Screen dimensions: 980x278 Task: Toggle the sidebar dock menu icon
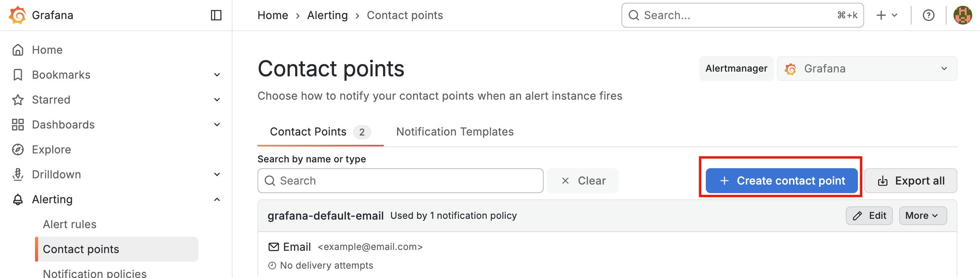[x=216, y=15]
